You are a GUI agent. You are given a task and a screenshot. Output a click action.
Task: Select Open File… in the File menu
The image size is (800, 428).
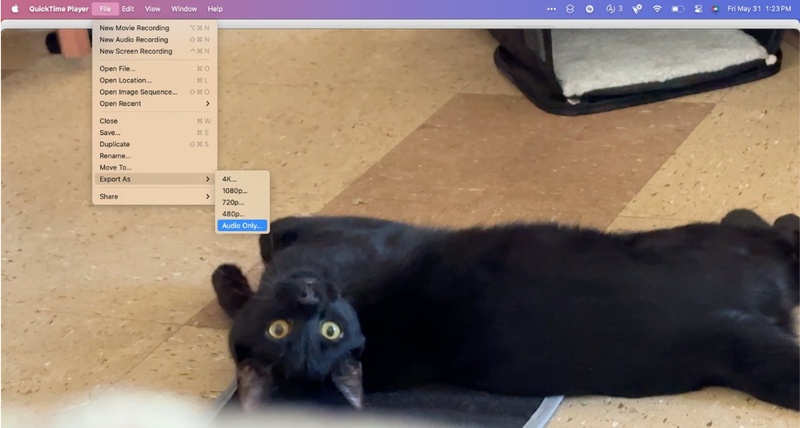(154, 69)
